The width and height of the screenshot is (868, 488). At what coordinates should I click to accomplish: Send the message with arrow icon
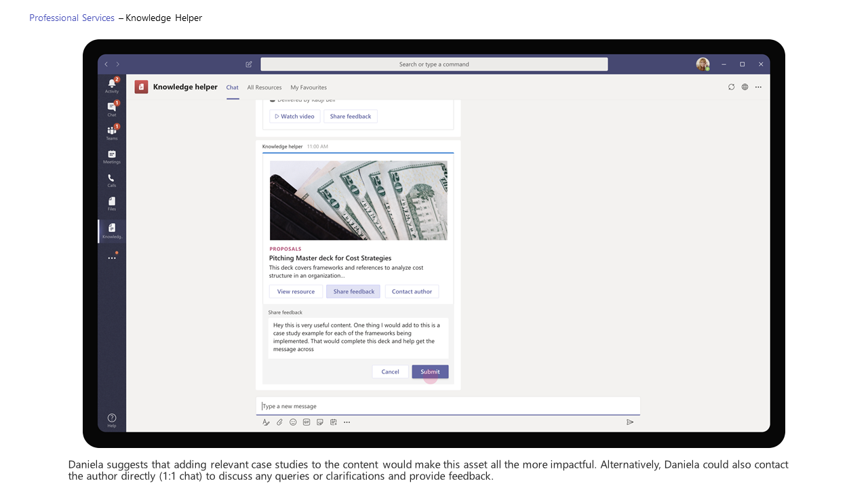pyautogui.click(x=630, y=422)
